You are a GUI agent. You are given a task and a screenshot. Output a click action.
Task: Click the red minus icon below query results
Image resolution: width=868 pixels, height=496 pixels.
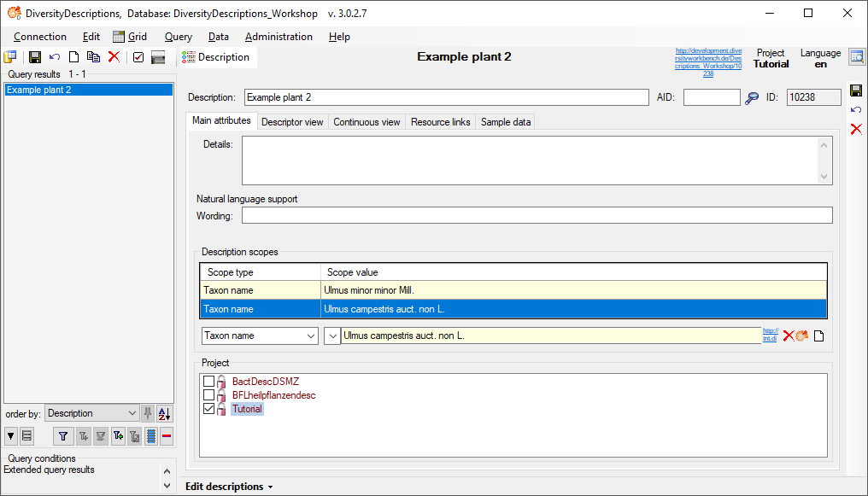click(167, 436)
